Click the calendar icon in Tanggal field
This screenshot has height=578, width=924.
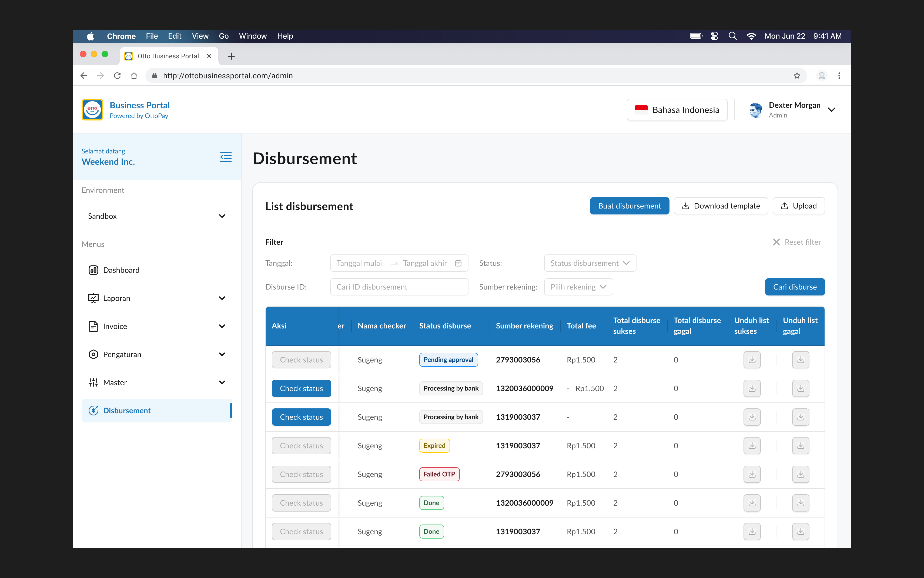click(458, 263)
